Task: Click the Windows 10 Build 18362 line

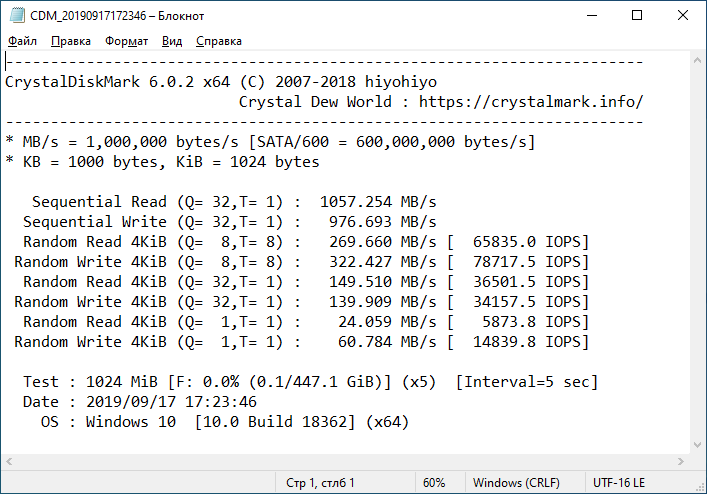Action: click(225, 422)
